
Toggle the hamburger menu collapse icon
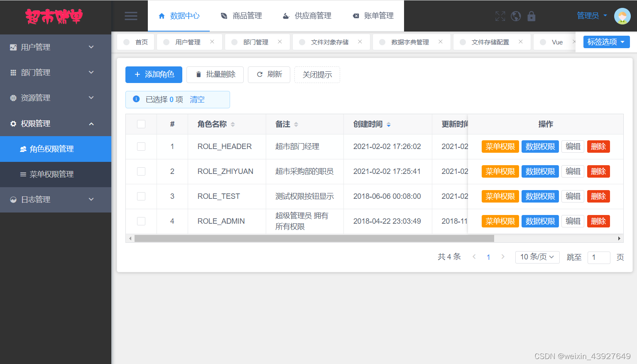[x=131, y=16]
